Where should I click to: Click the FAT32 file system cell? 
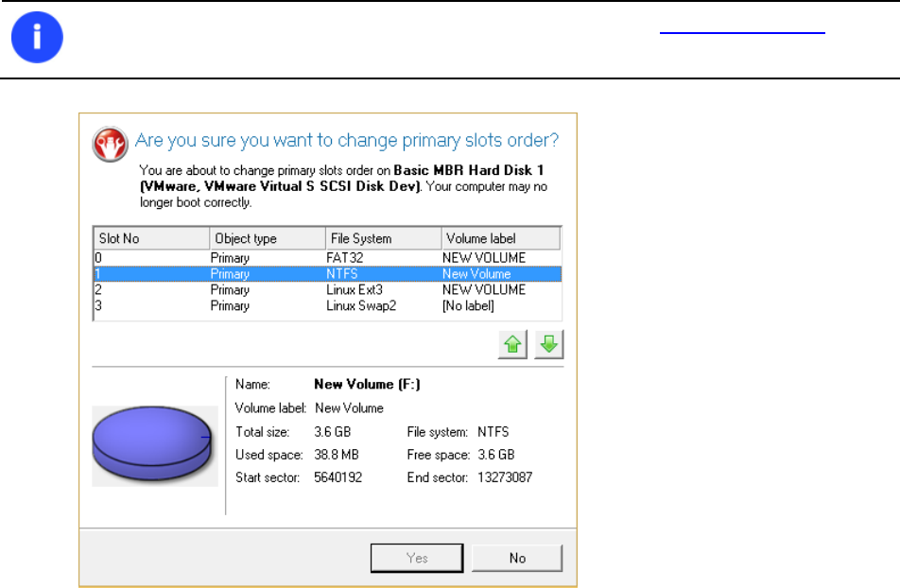point(344,258)
